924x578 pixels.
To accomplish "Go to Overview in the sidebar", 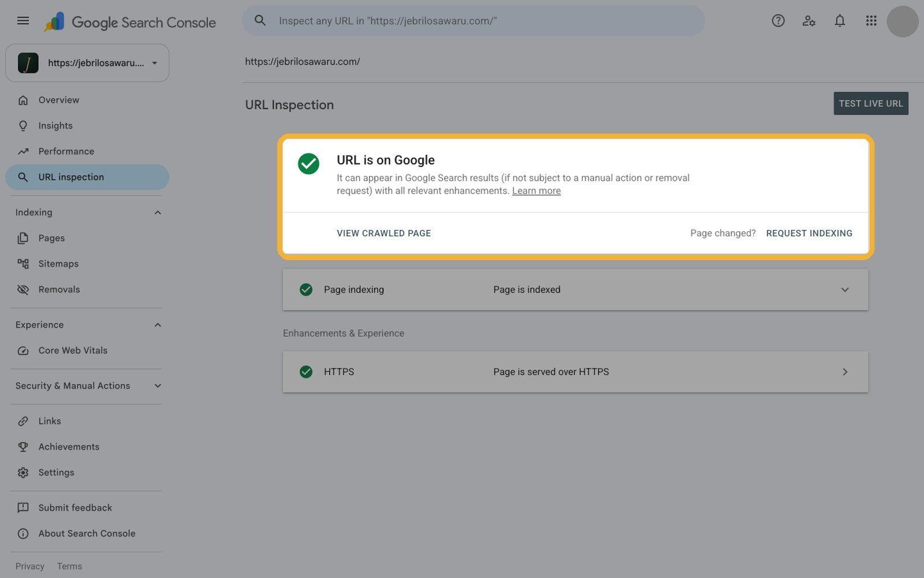I will 87,100.
